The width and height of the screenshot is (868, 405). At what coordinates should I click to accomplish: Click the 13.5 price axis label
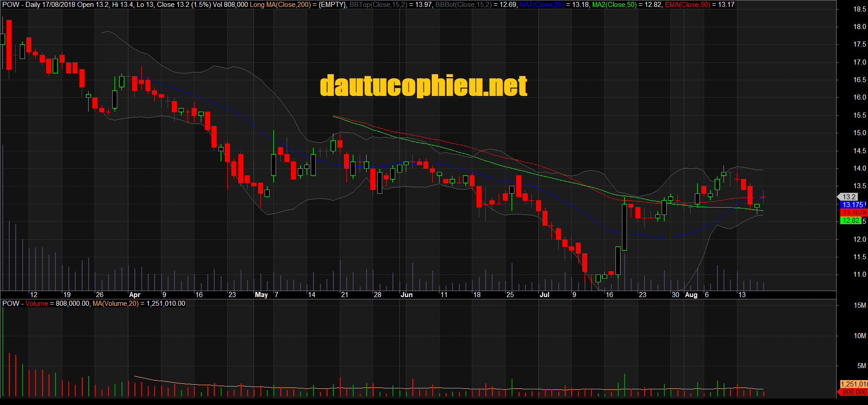click(x=860, y=186)
